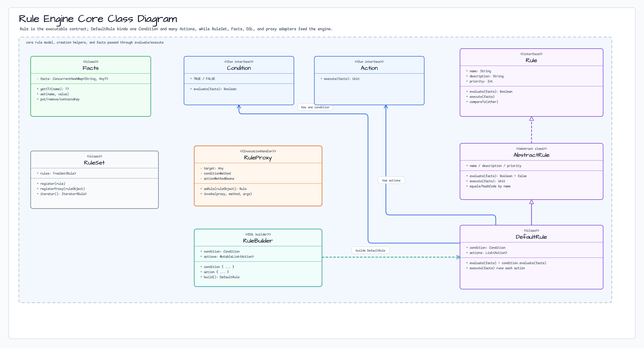Viewport: 644px width, 348px height.
Task: Select the subtitle sentence below the title
Action: point(176,29)
